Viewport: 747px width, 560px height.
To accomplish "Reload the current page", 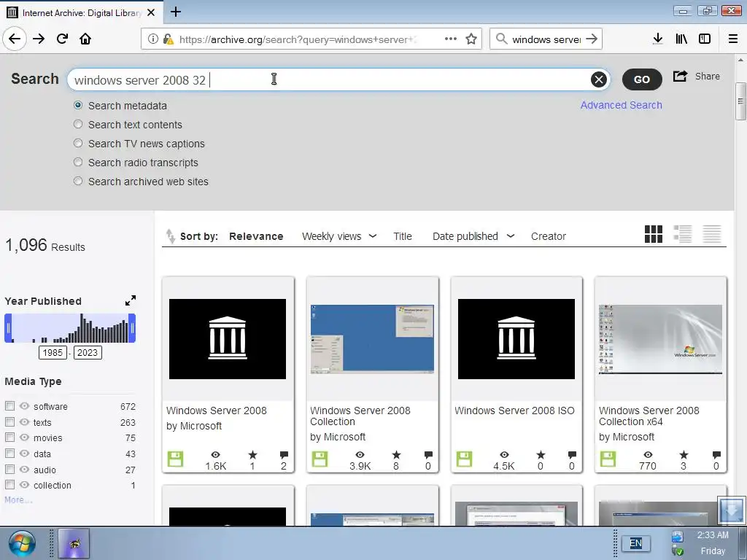I will click(63, 39).
